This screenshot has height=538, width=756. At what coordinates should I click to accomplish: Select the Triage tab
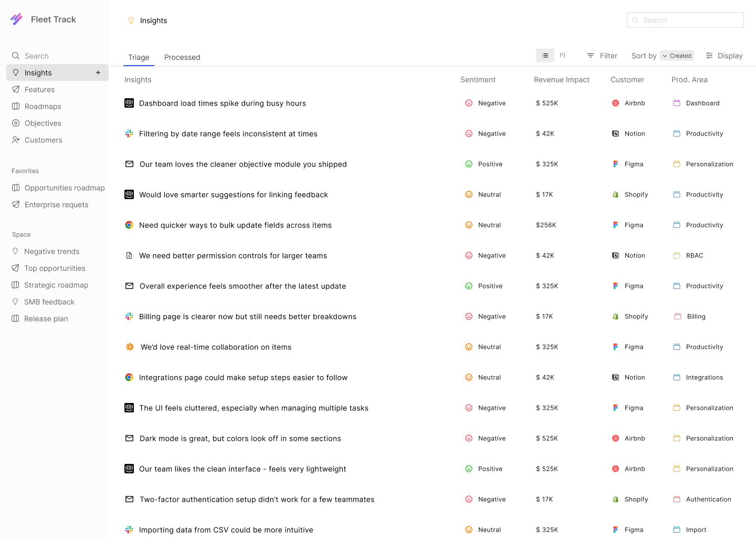click(139, 57)
